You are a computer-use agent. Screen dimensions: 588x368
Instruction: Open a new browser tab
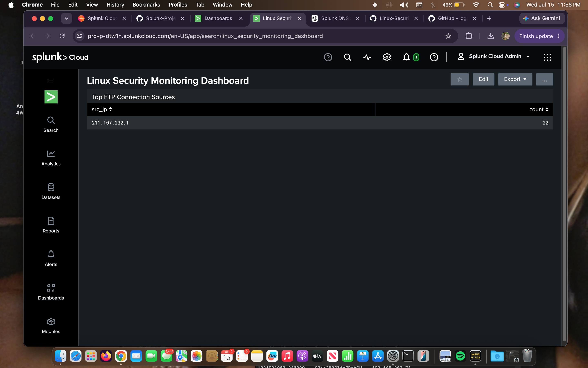[489, 18]
